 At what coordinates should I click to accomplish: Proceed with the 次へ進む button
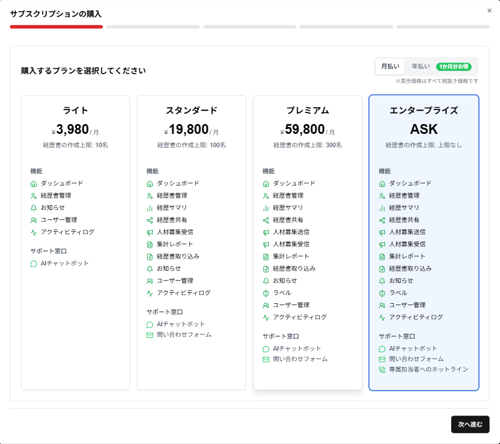470,424
